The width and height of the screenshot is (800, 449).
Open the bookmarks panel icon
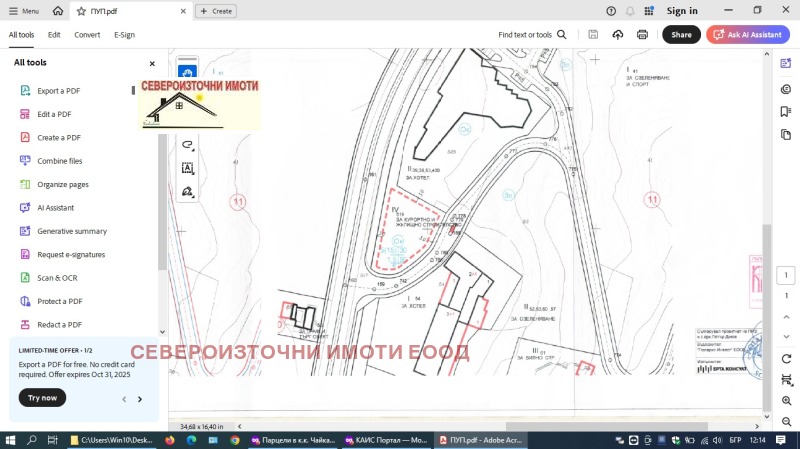click(x=786, y=112)
